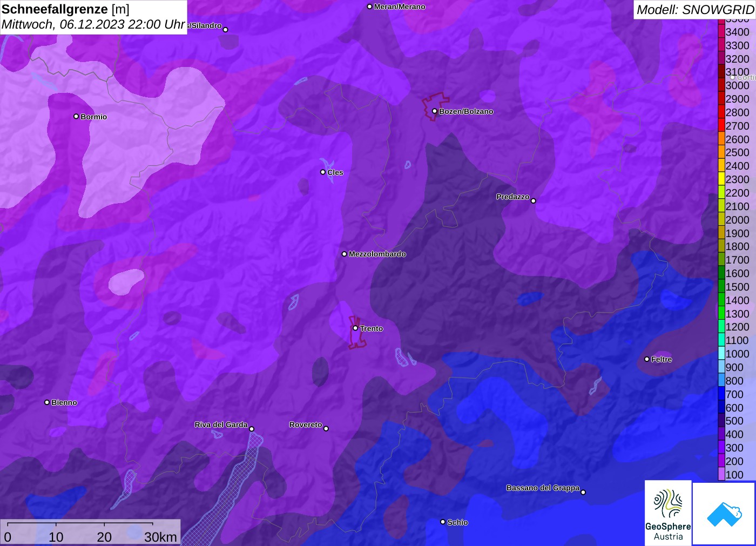This screenshot has width=756, height=546.
Task: Click the Feltre location marker
Action: pos(647,359)
